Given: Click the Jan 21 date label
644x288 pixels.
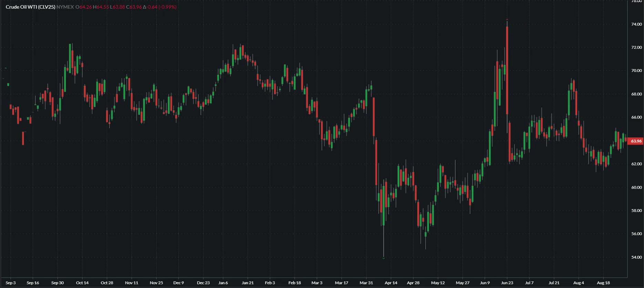Looking at the screenshot, I should tap(248, 283).
